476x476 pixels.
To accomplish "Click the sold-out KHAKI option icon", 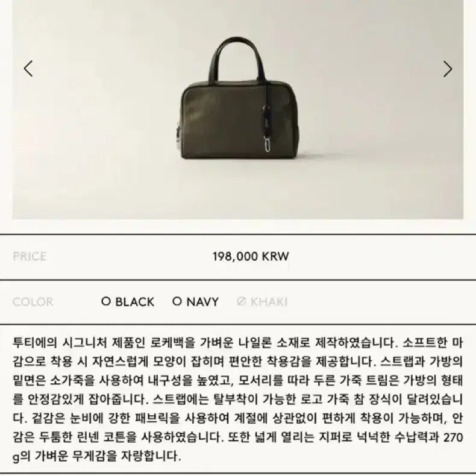I will click(241, 301).
